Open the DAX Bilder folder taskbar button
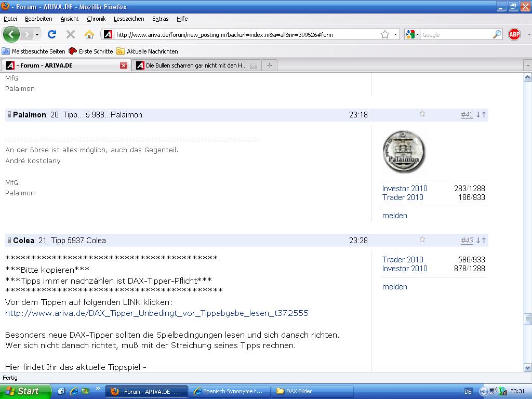Image resolution: width=532 pixels, height=399 pixels. pyautogui.click(x=313, y=392)
